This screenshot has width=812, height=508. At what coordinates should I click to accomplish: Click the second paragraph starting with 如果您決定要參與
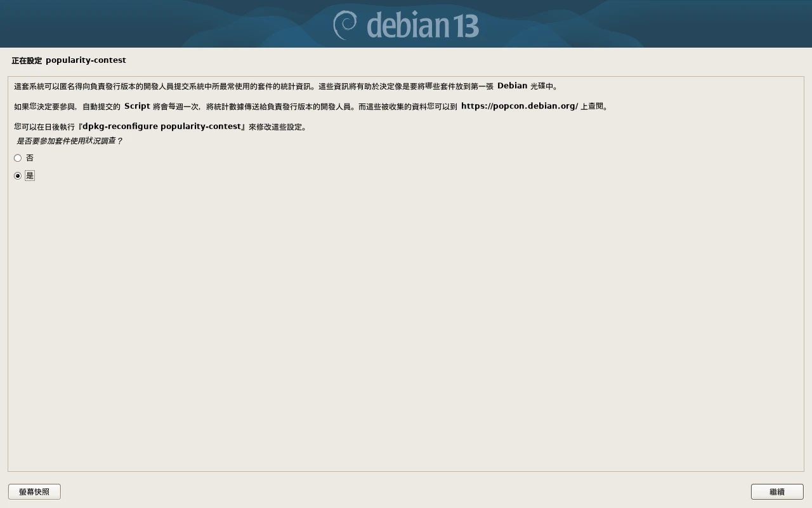click(x=312, y=106)
